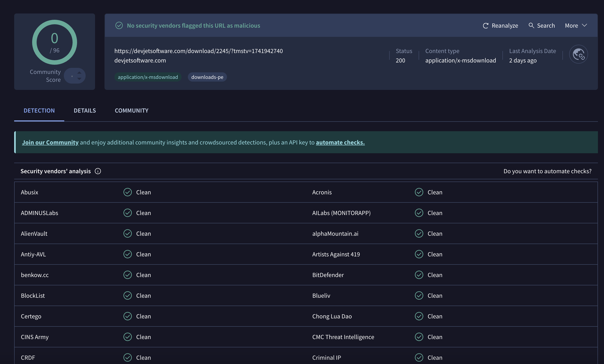604x364 pixels.
Task: Click the Acronis clean check icon
Action: (419, 192)
